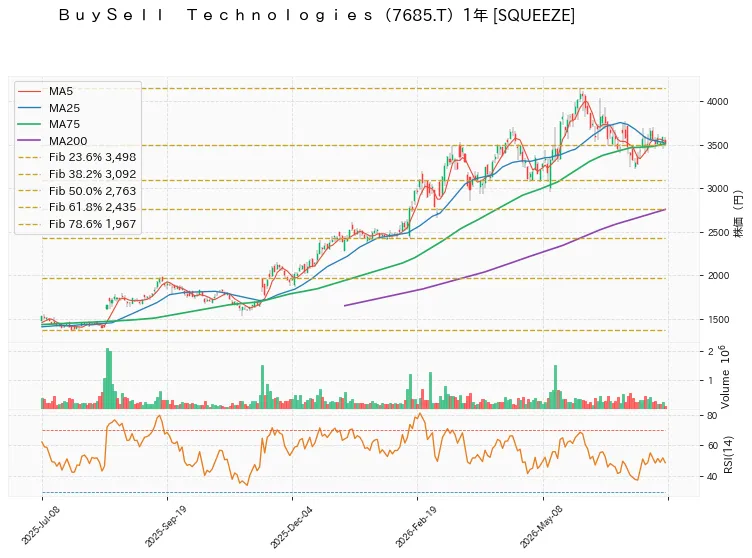Click the red MA5 line sample in legend
The height and width of the screenshot is (558, 752).
(29, 91)
